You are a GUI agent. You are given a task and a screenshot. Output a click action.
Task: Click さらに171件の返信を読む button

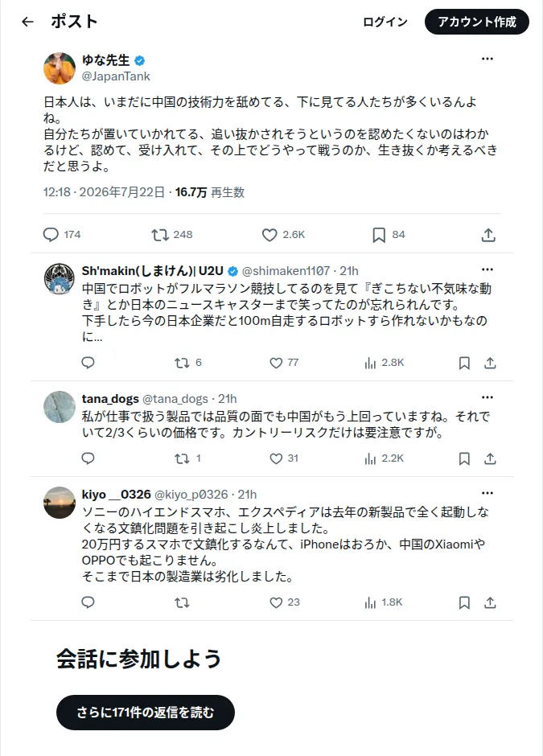146,713
